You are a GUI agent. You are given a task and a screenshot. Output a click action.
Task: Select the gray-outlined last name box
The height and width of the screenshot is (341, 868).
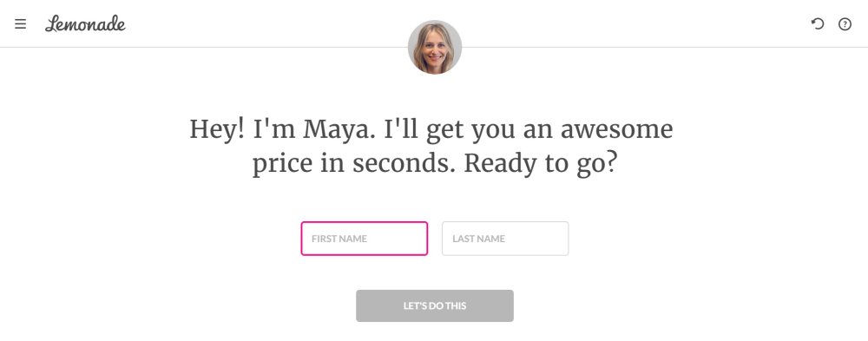pyautogui.click(x=505, y=239)
